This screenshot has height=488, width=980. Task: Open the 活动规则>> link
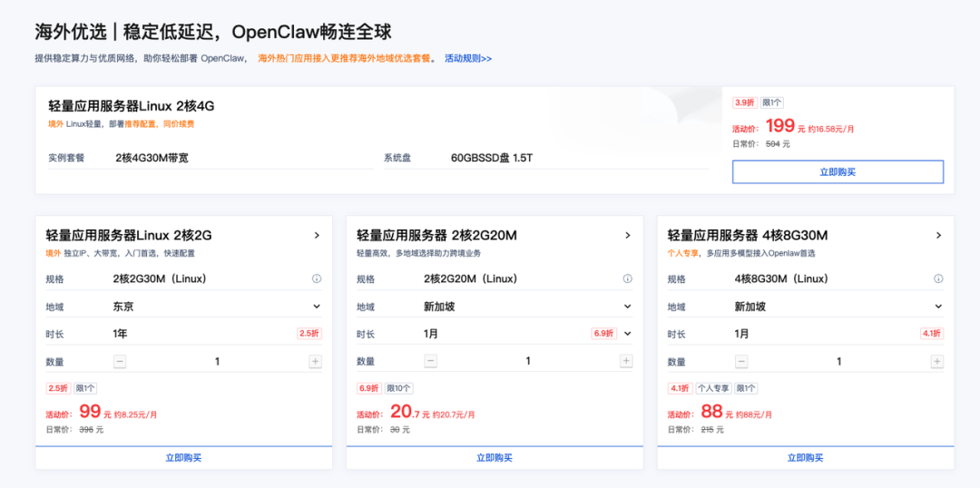[468, 59]
